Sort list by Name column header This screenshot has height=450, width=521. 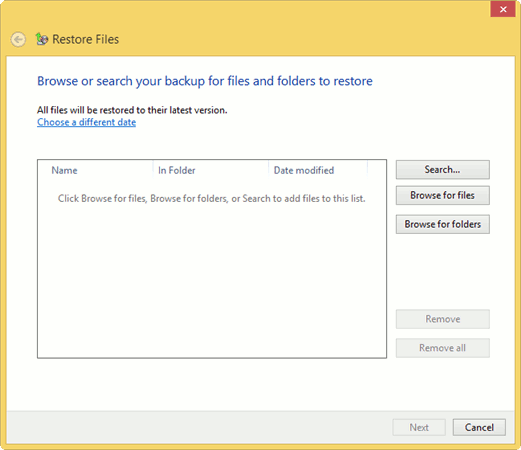click(x=96, y=170)
